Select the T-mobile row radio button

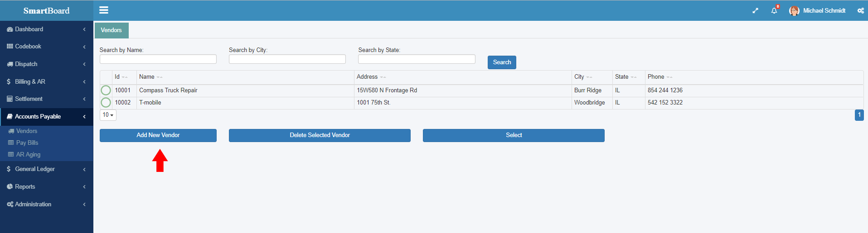pyautogui.click(x=106, y=103)
